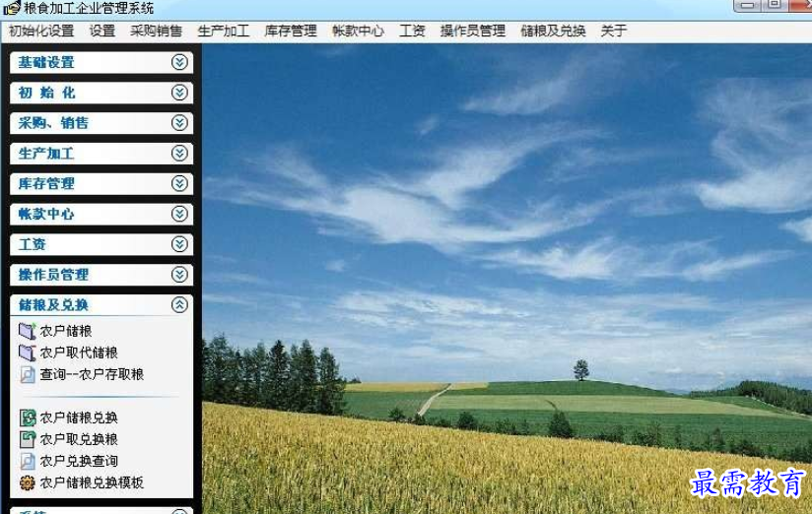This screenshot has height=514, width=812.
Task: Open the 帐款中心 menu
Action: (358, 31)
